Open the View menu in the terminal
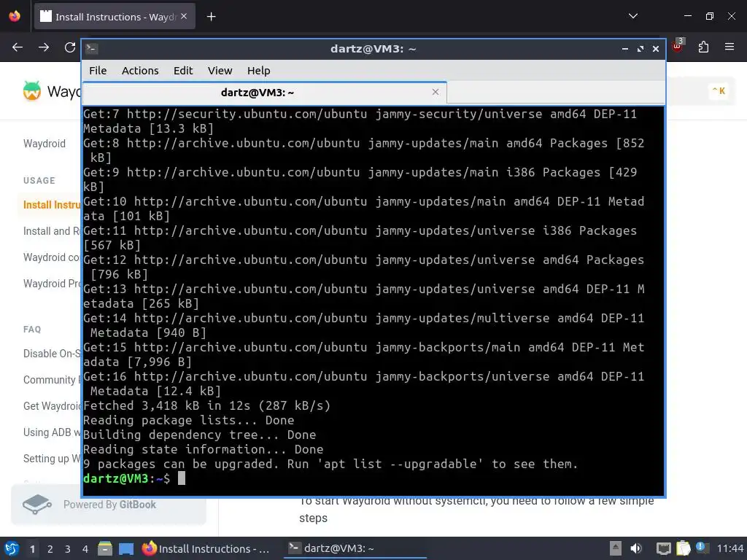 (220, 71)
